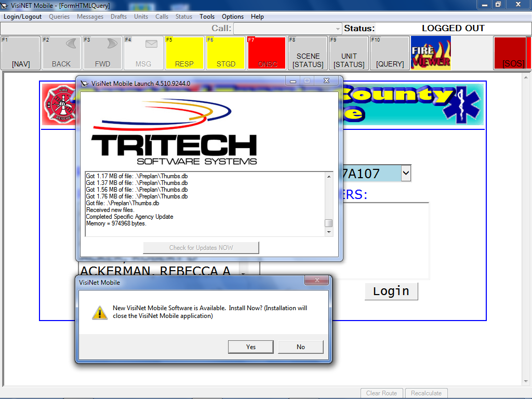Open messages with the F4 MSG envelope button
The width and height of the screenshot is (532, 399).
click(x=143, y=53)
